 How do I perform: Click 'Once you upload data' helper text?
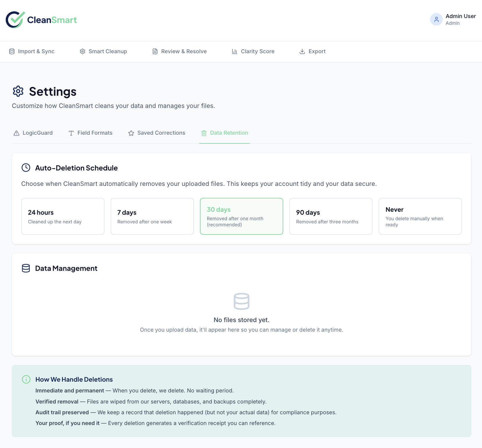point(242,330)
